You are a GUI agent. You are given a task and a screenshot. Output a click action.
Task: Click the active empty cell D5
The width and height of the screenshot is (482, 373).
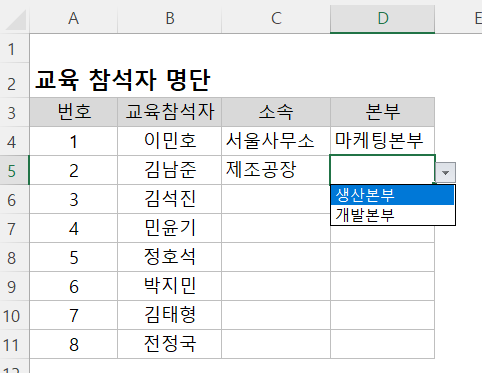tap(383, 169)
